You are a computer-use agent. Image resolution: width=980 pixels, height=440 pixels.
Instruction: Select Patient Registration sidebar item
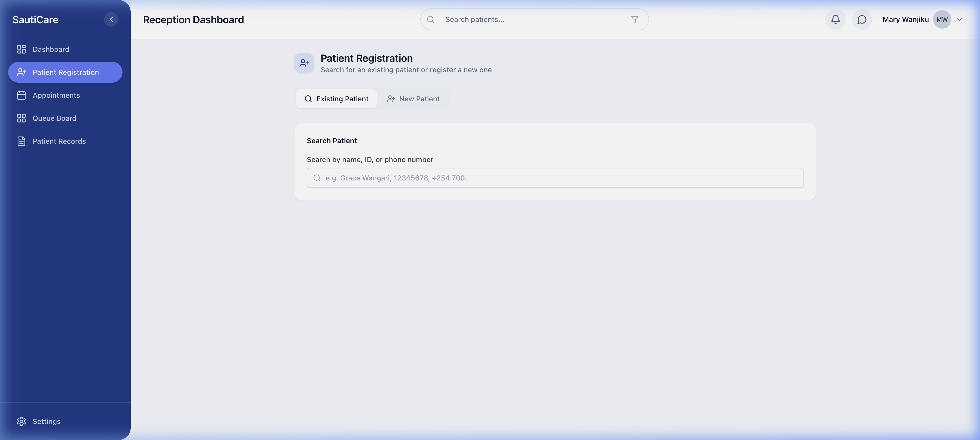pos(65,72)
